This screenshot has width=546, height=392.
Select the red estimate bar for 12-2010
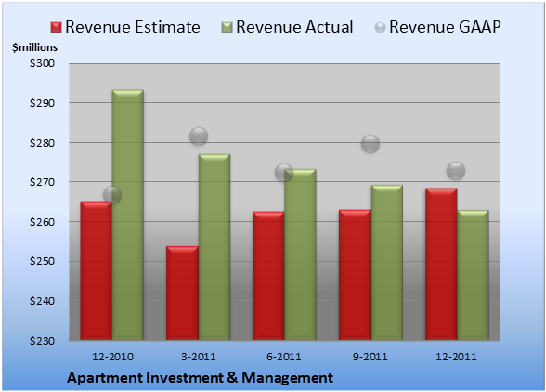(97, 270)
